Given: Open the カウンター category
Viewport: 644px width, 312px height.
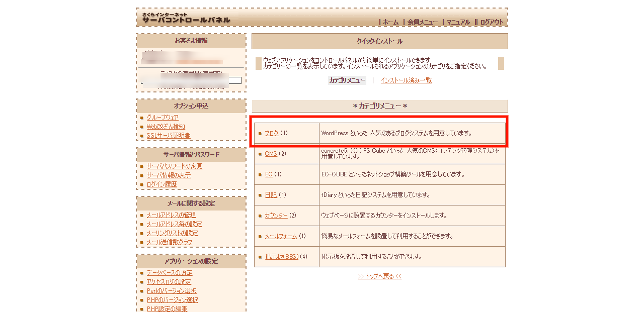Looking at the screenshot, I should pyautogui.click(x=276, y=216).
